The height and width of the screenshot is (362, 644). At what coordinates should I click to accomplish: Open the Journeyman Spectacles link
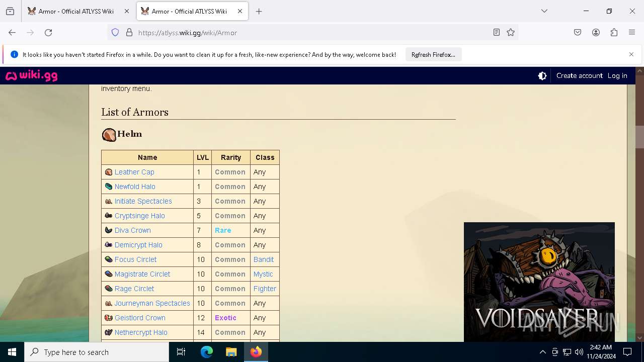coord(152,303)
